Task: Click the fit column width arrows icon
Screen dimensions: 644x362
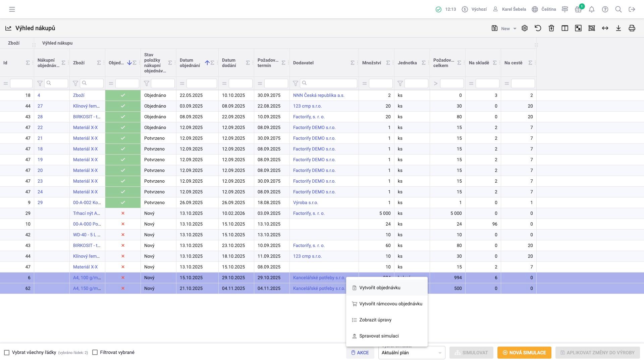Action: (605, 28)
